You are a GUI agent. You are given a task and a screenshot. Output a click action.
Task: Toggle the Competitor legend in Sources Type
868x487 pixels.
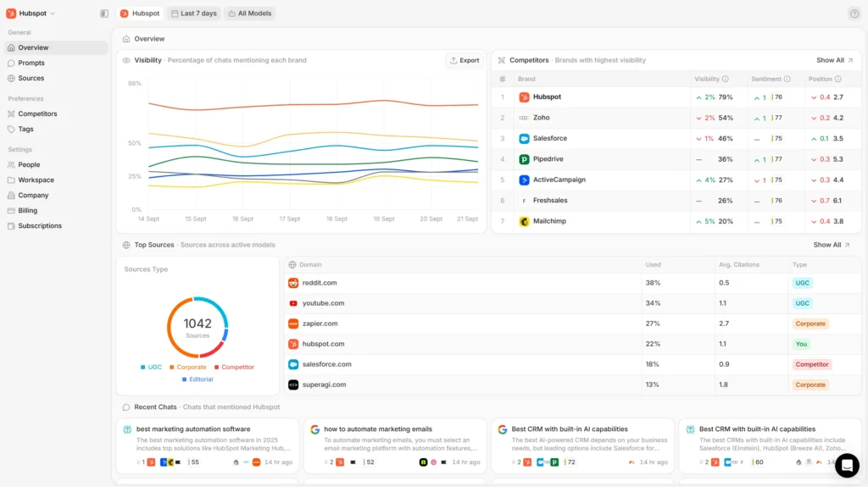pyautogui.click(x=234, y=367)
